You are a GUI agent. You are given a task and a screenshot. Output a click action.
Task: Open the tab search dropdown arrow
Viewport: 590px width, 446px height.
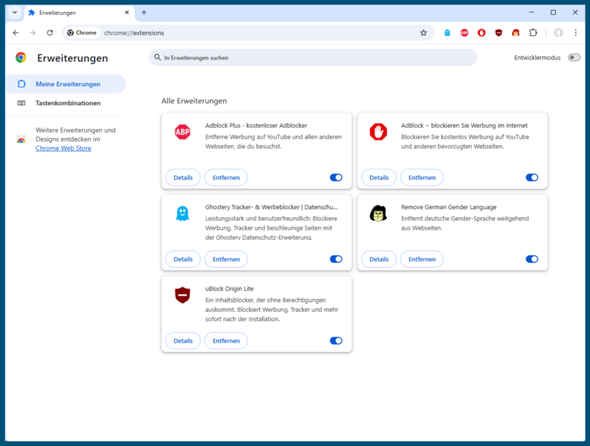(x=15, y=12)
